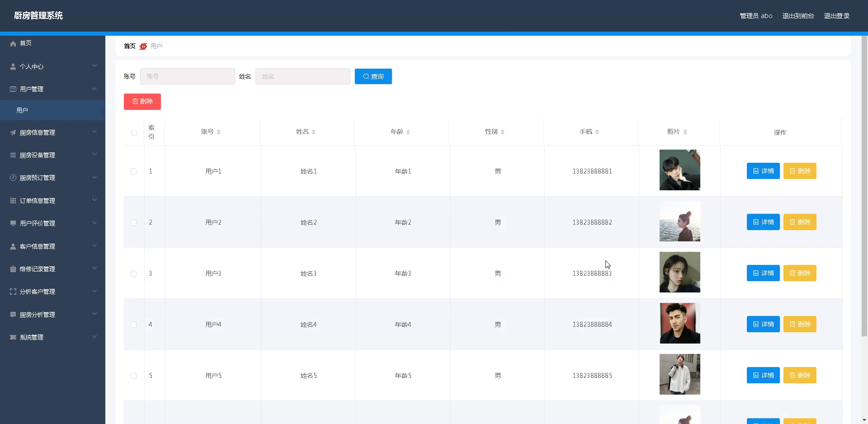This screenshot has height=424, width=868.
Task: Check the checkbox for row 用户2
Action: coord(133,222)
